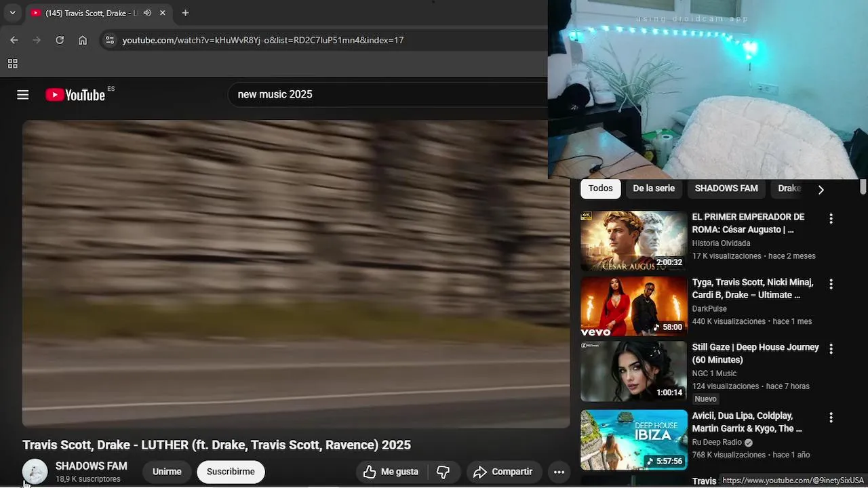Open title Avicii, Dua Lipa, Coldplay mix
Image resolution: width=868 pixels, height=488 pixels.
click(x=747, y=422)
